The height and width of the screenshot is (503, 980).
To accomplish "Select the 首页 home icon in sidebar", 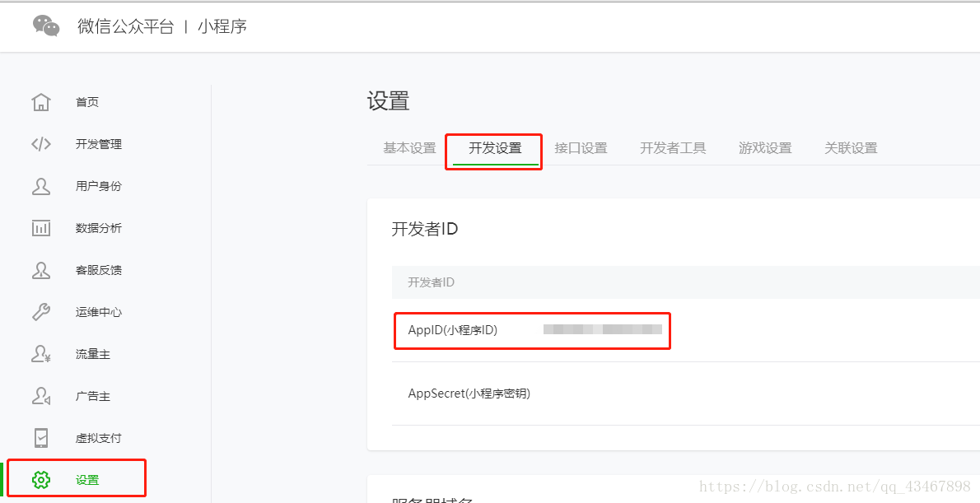I will 41,101.
